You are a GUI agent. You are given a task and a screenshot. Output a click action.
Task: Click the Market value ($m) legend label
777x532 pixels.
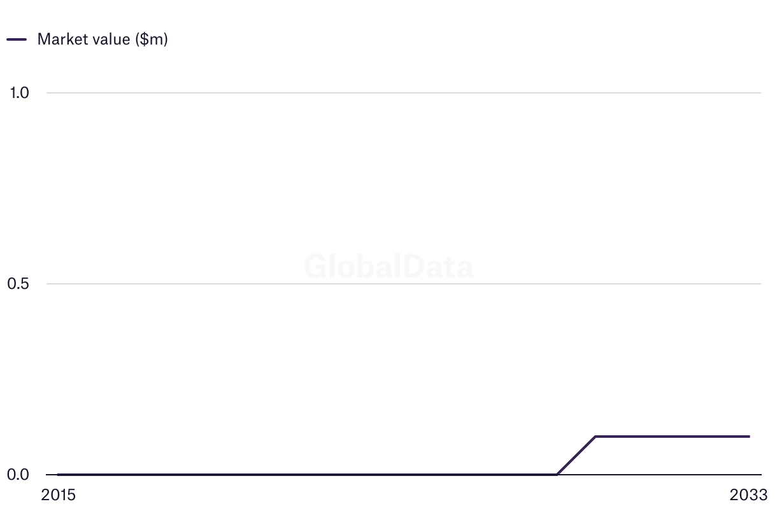tap(103, 39)
